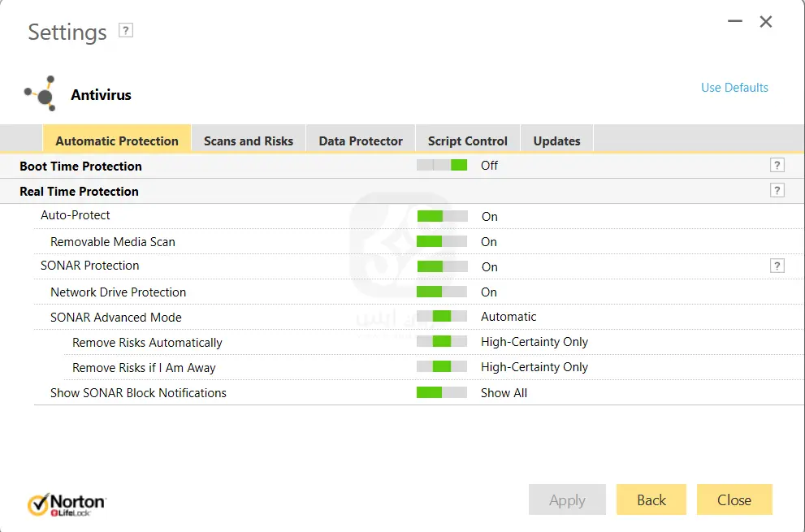Switch to the Updates tab
Screen dimensions: 805x532
point(556,140)
